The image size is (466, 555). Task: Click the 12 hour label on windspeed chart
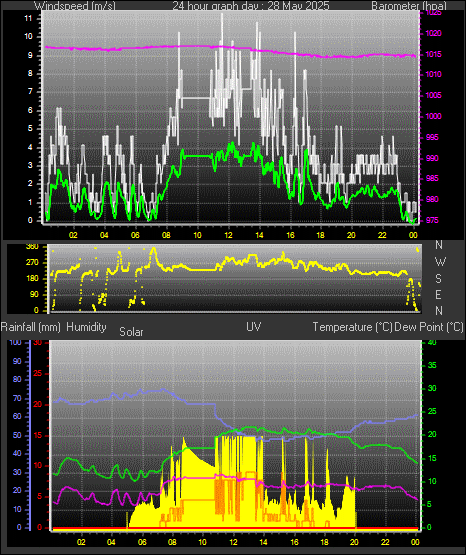point(229,235)
